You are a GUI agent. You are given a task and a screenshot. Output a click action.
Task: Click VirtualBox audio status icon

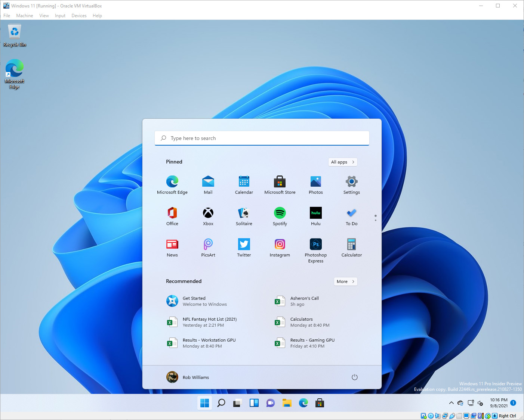[x=438, y=416]
